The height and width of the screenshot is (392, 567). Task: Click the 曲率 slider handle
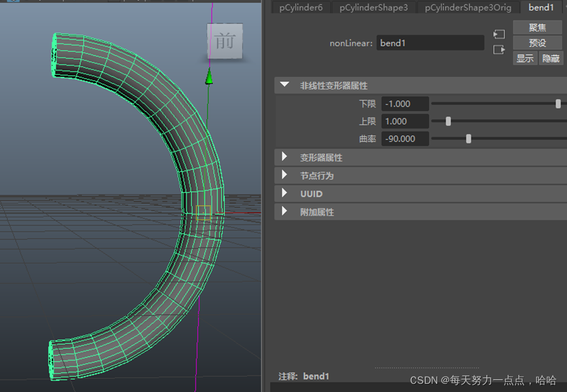click(x=468, y=138)
